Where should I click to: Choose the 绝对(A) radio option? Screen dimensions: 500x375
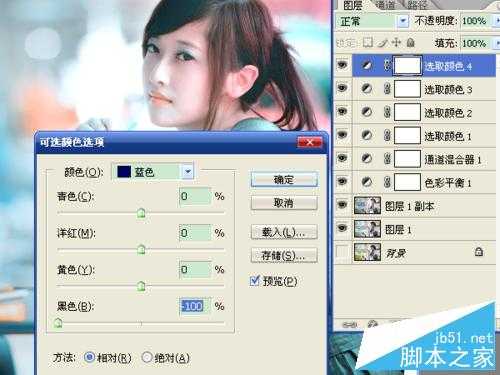pos(146,358)
